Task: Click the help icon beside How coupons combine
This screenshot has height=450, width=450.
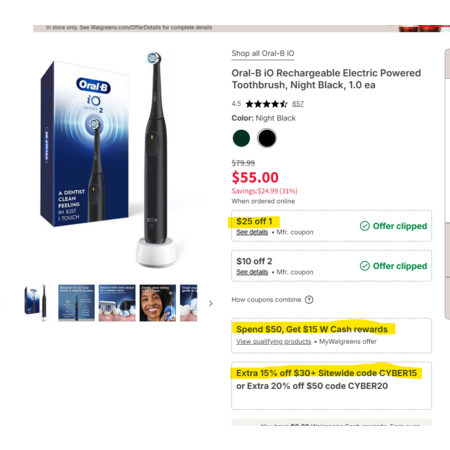Action: click(x=309, y=300)
